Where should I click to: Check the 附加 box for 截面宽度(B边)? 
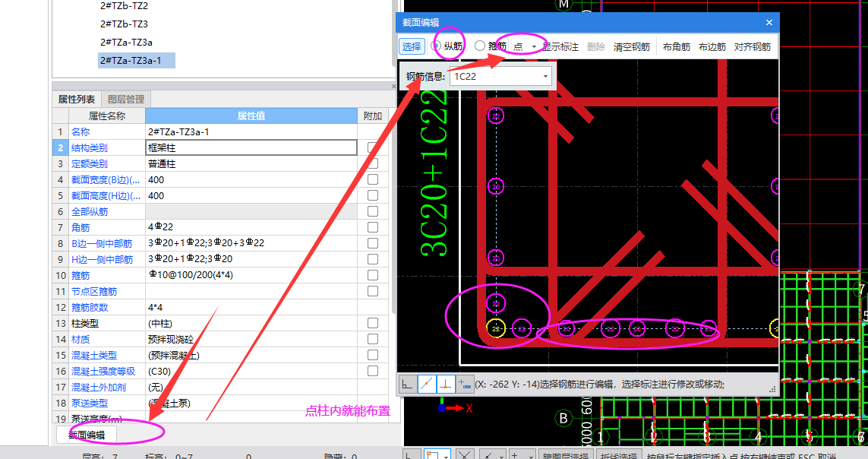[x=373, y=179]
